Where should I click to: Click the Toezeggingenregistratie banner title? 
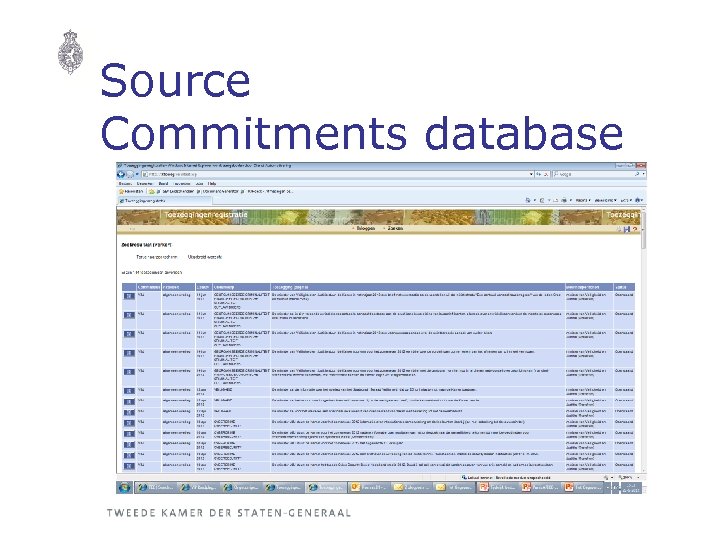click(205, 214)
